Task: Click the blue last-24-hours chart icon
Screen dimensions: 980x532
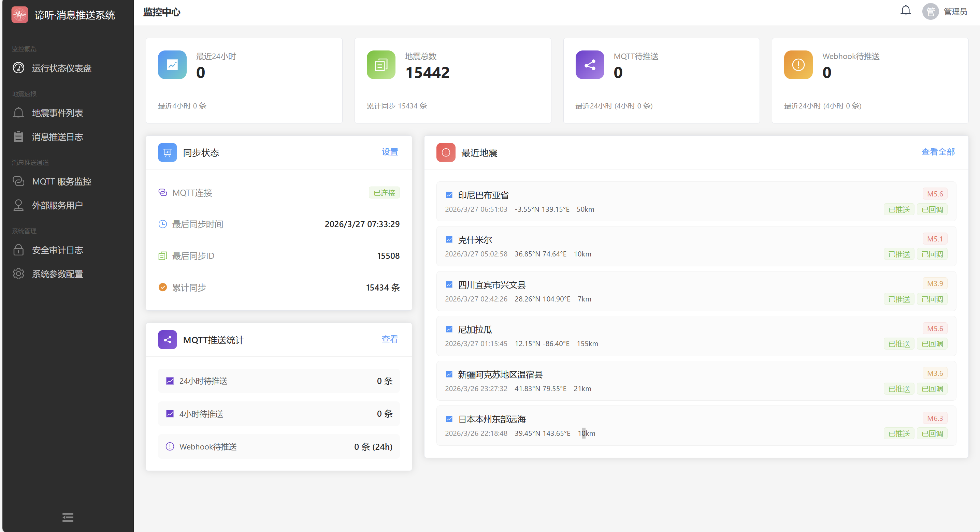Action: (x=172, y=65)
